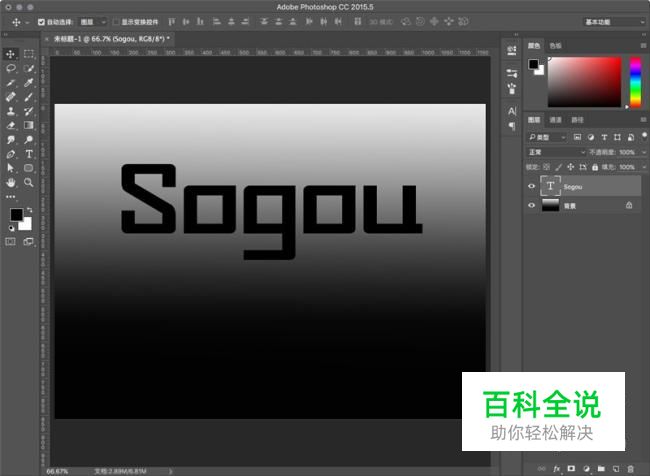Filter layers by type layers
Image resolution: width=650 pixels, height=476 pixels.
(604, 137)
